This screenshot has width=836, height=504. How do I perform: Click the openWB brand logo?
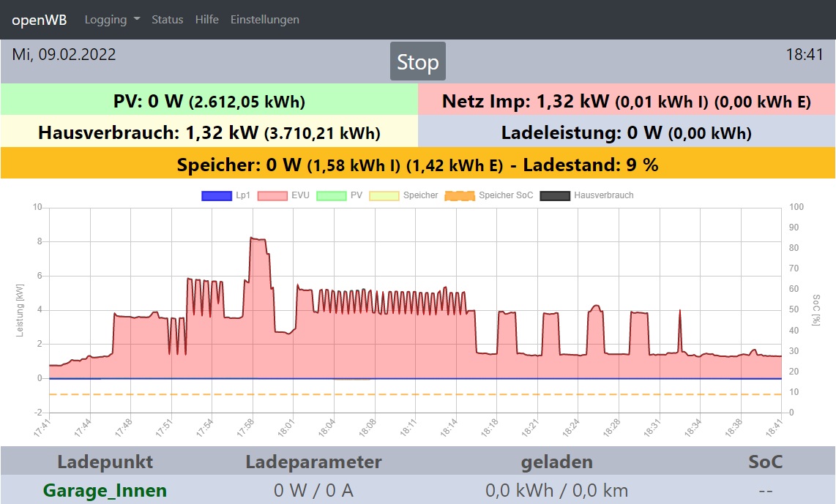pos(40,20)
